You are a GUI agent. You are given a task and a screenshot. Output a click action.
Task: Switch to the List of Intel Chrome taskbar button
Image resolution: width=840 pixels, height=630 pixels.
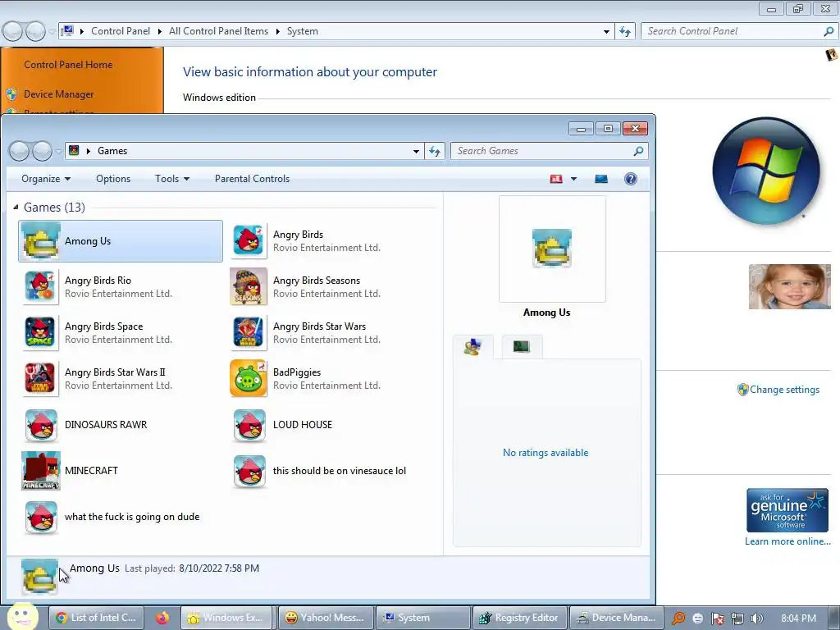point(97,618)
